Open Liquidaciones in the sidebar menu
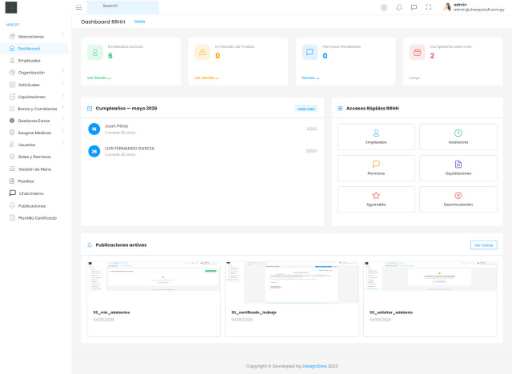The image size is (512, 374). click(x=33, y=97)
